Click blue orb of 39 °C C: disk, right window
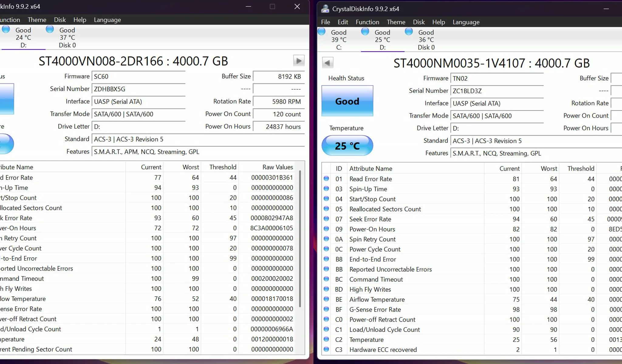Screen dimensions: 622x364 321,31
